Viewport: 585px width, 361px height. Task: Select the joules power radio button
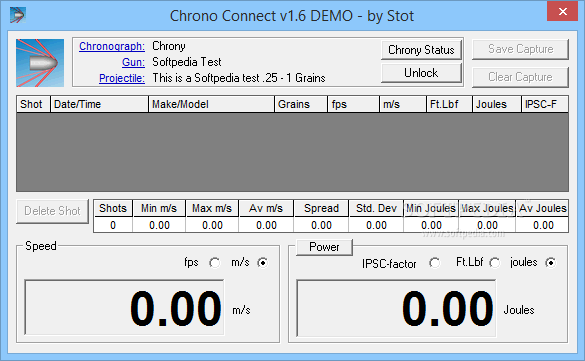pyautogui.click(x=550, y=263)
